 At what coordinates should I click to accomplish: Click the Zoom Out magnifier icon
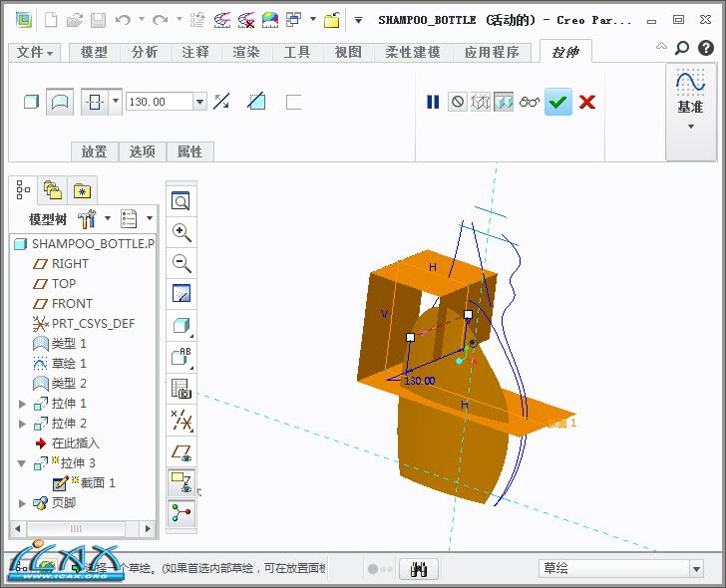(181, 263)
